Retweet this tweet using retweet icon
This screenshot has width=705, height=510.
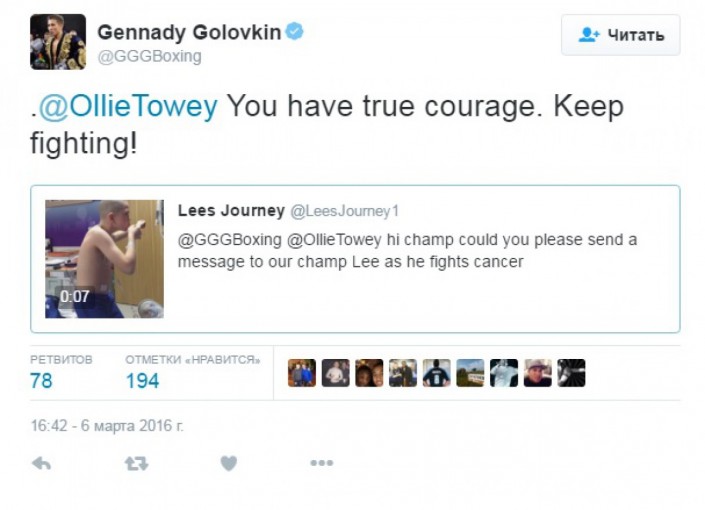pyautogui.click(x=135, y=463)
